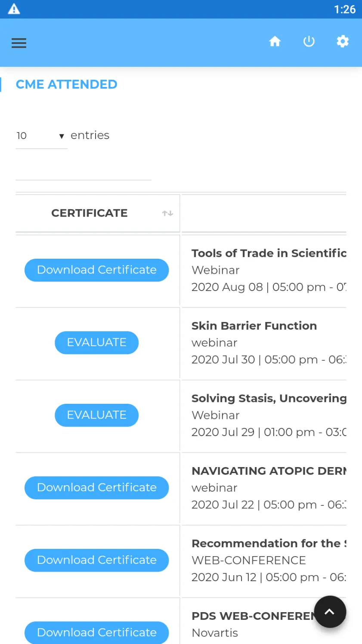This screenshot has height=644, width=362.
Task: Tap the CME ATTENDED heading
Action: click(x=66, y=84)
